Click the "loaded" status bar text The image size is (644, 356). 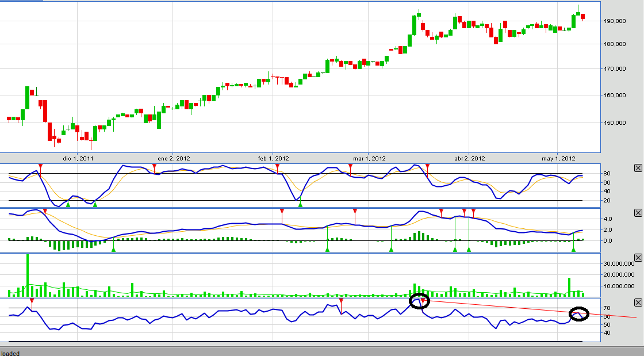10,353
